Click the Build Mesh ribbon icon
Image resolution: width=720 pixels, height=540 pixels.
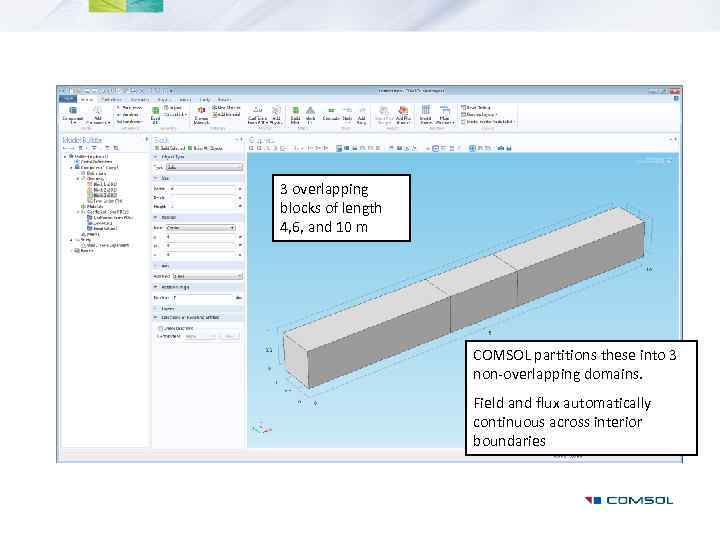tap(296, 110)
